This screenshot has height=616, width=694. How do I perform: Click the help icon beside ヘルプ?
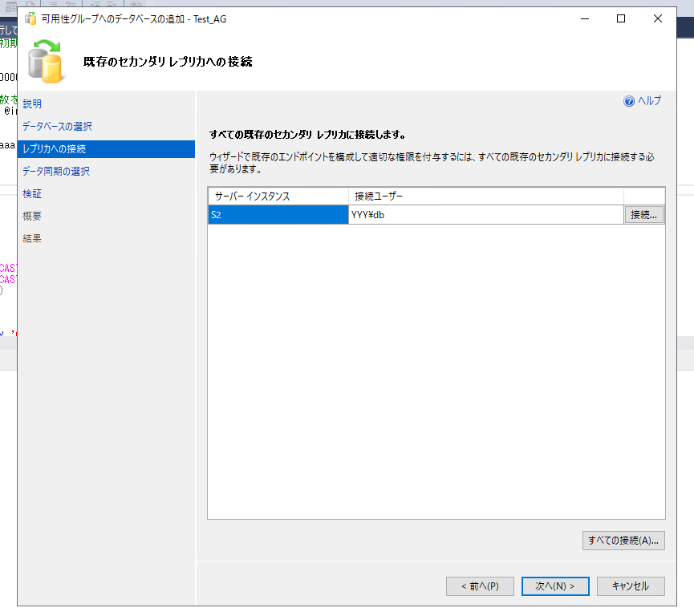coord(628,101)
